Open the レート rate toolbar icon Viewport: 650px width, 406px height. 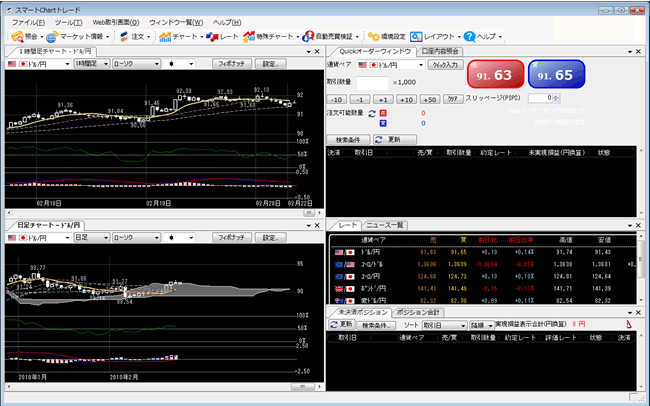(x=212, y=37)
